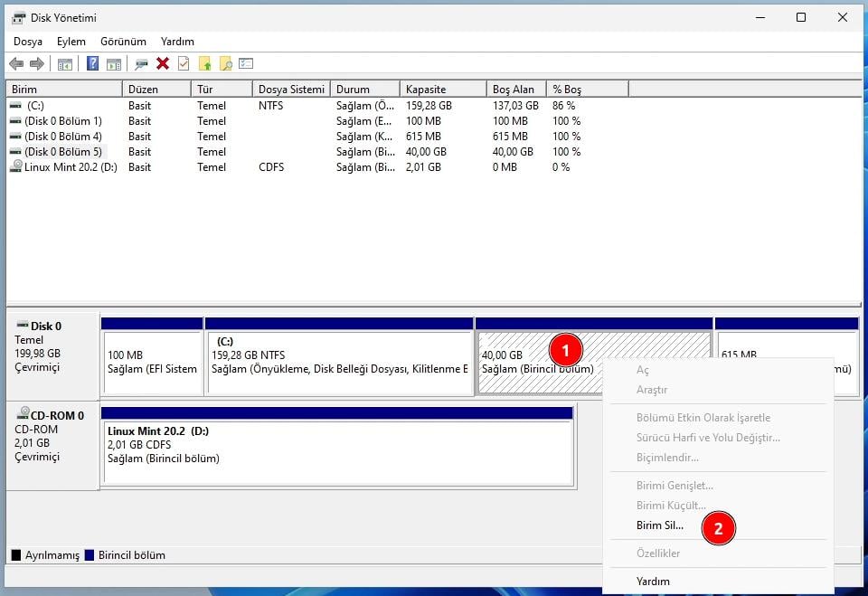The image size is (868, 596).
Task: Open Help using the question mark toolbar icon
Action: point(91,63)
